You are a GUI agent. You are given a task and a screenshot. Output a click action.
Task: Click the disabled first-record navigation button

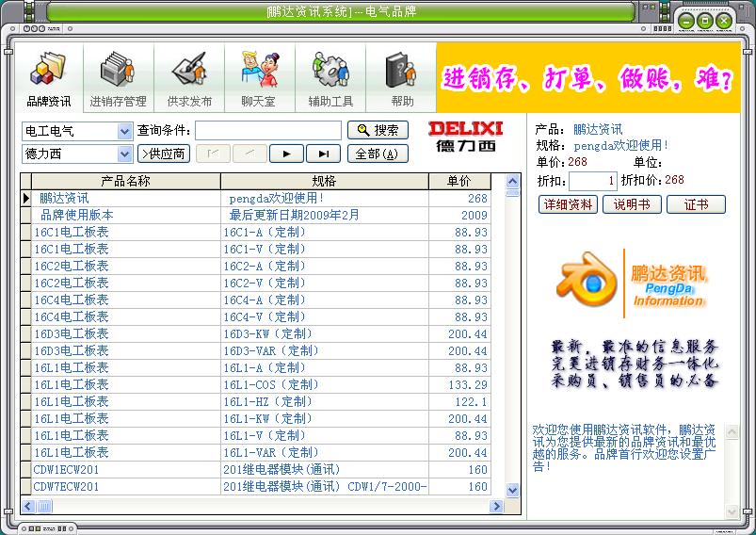(x=213, y=154)
